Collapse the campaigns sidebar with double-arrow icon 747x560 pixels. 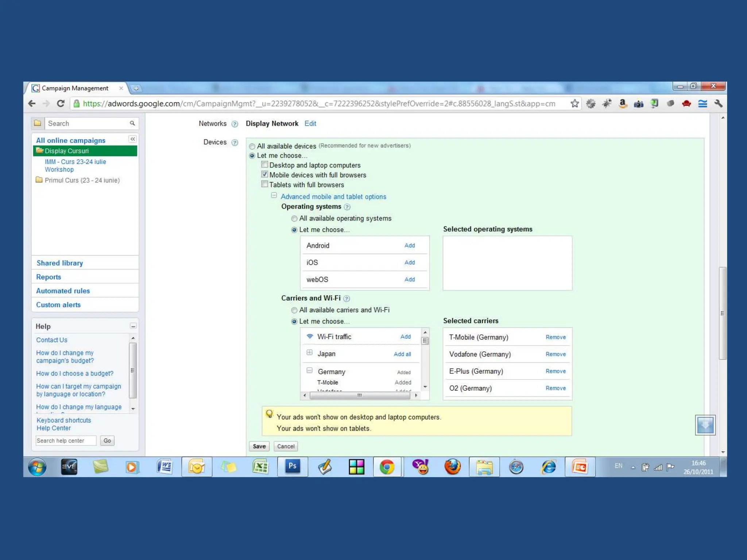[132, 139]
